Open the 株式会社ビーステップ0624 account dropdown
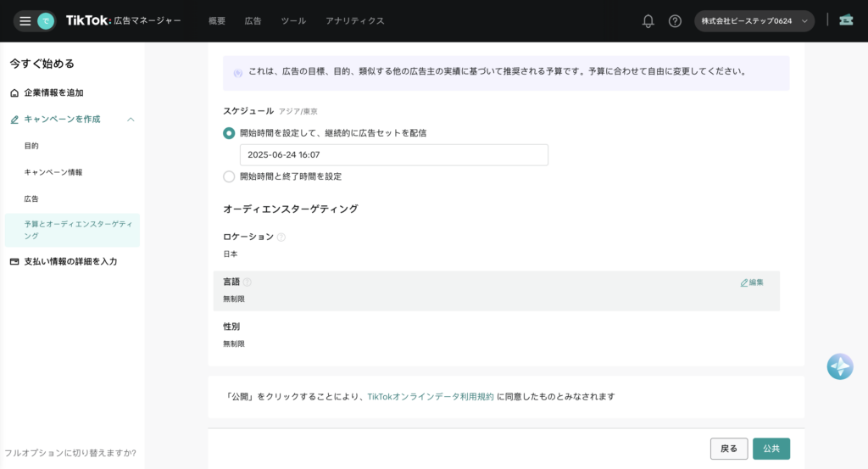The width and height of the screenshot is (868, 469). coord(754,21)
